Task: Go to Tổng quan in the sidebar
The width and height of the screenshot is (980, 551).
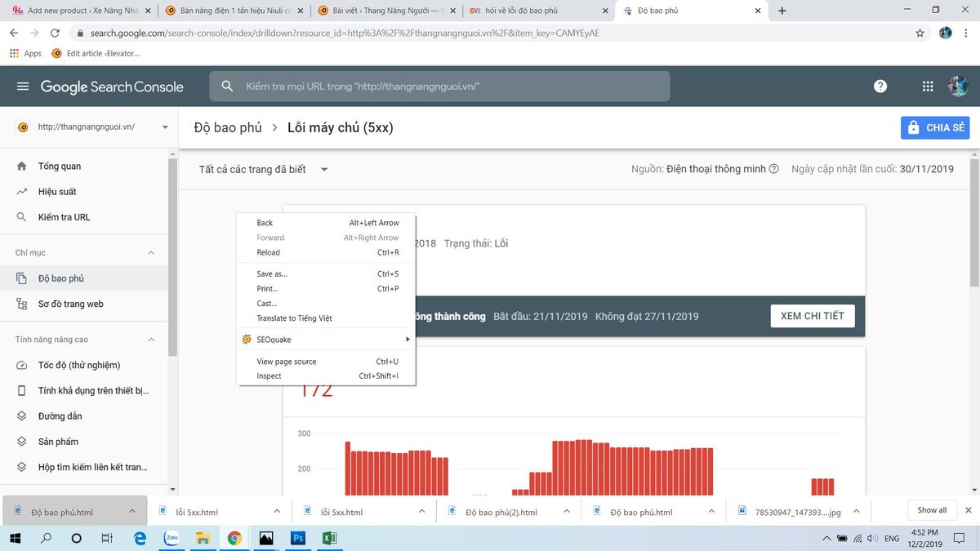Action: [60, 166]
